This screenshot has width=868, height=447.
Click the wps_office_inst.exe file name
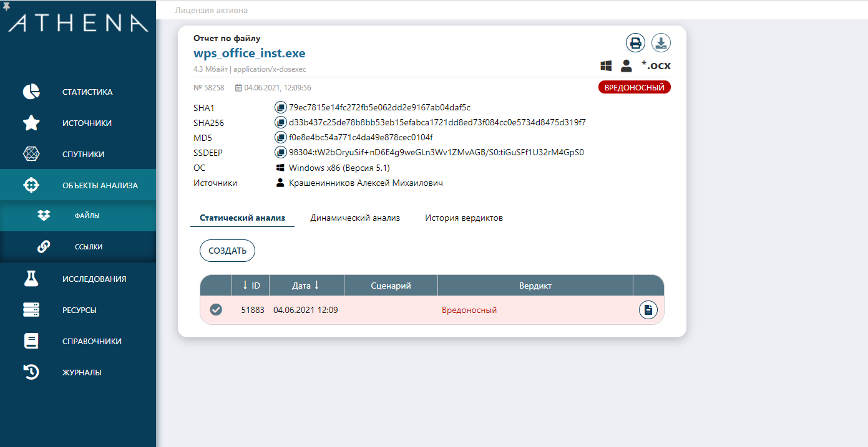tap(250, 53)
